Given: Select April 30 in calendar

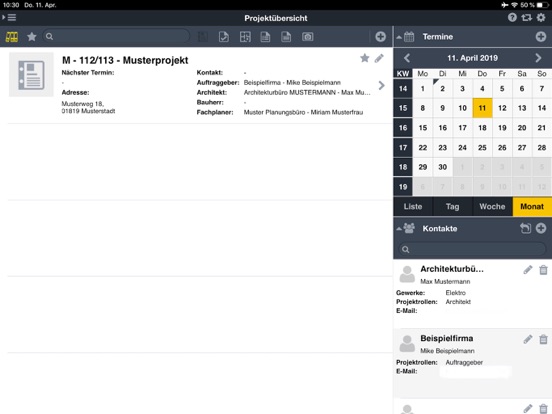Looking at the screenshot, I should point(443,167).
